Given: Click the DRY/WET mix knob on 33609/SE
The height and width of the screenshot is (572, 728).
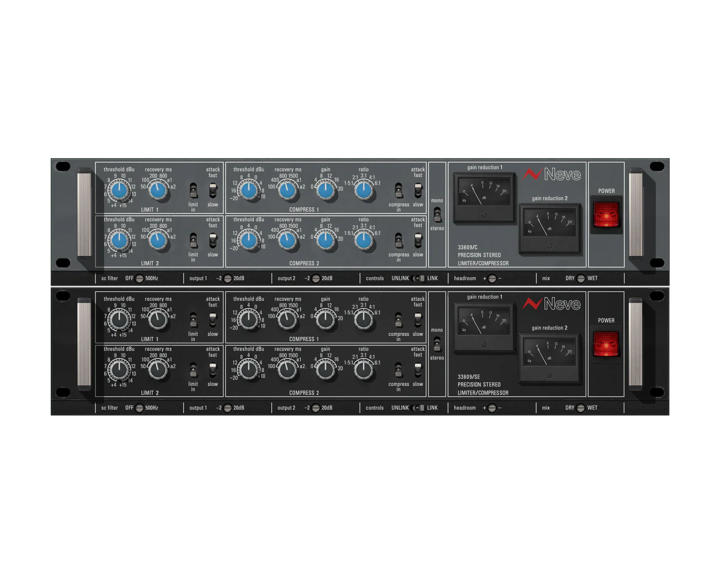Looking at the screenshot, I should tap(580, 408).
